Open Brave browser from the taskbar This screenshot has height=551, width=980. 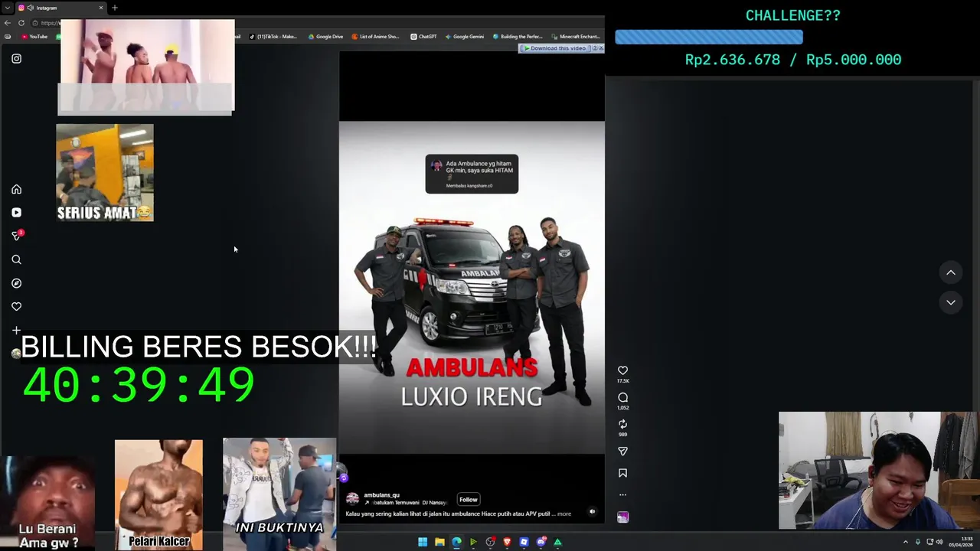click(x=507, y=542)
